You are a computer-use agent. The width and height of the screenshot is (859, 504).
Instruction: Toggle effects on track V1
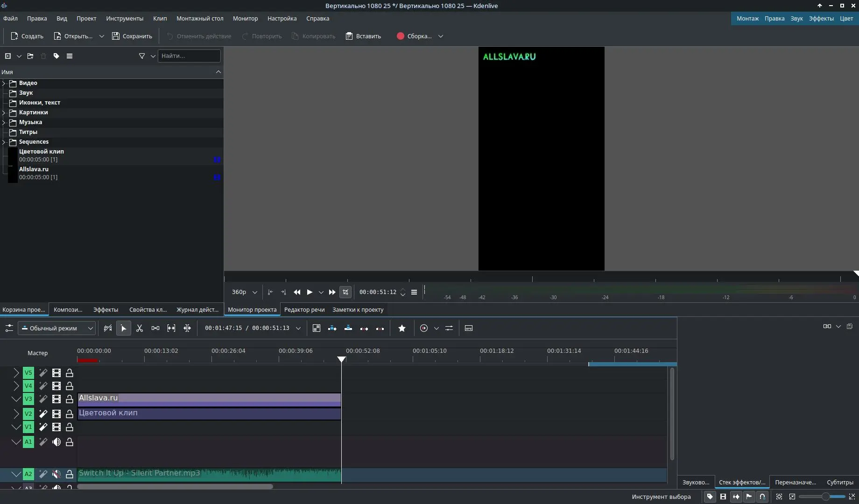tap(43, 427)
